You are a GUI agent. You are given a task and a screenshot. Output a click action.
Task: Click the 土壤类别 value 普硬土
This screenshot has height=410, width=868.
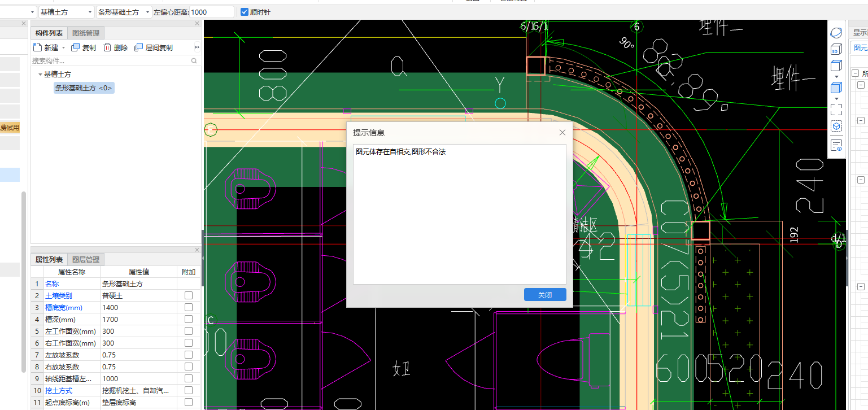[138, 295]
